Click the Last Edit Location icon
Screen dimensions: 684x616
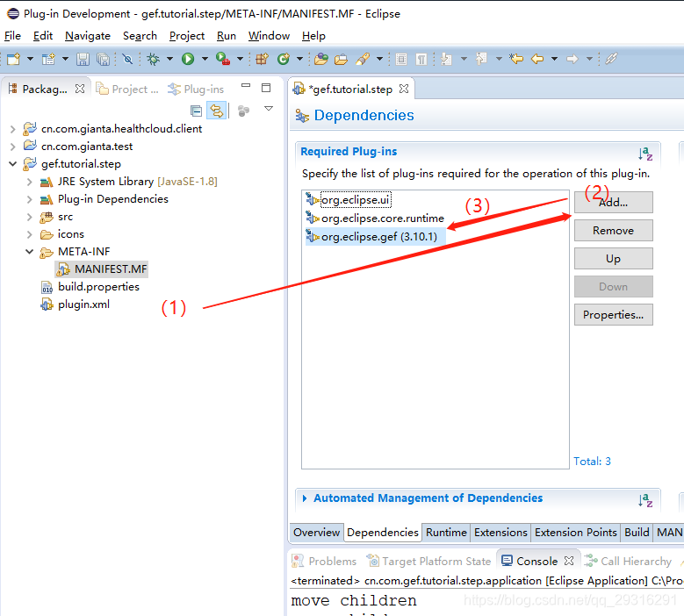516,59
